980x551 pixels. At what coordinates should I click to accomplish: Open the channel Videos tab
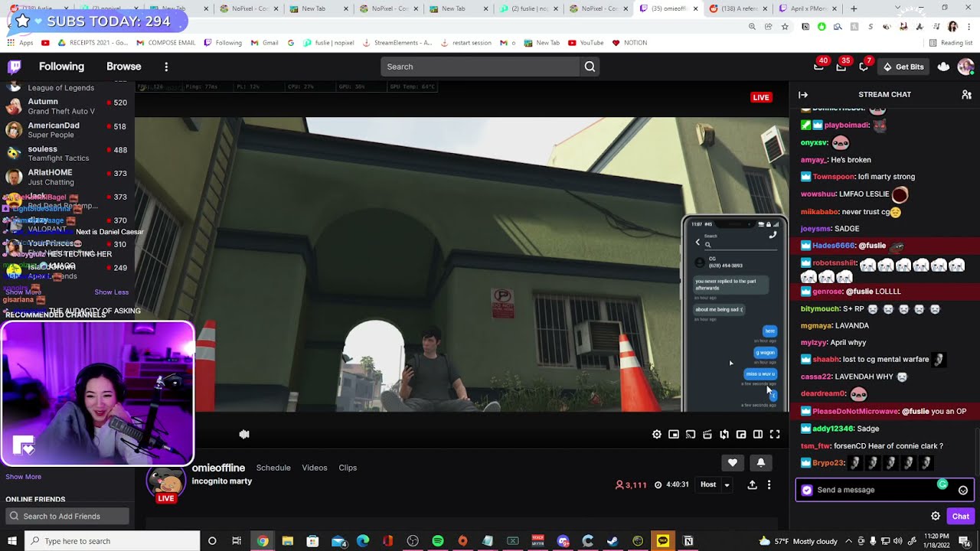[314, 468]
